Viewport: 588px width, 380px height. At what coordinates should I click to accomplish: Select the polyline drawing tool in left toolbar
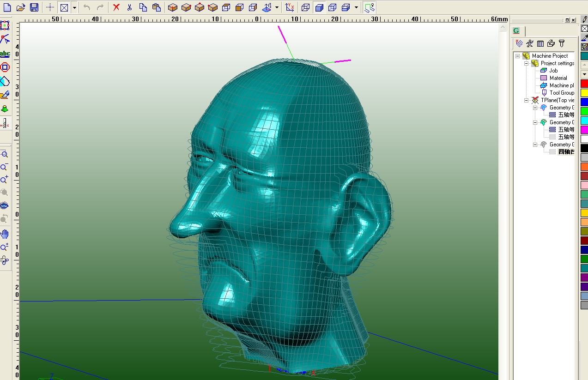(5, 39)
